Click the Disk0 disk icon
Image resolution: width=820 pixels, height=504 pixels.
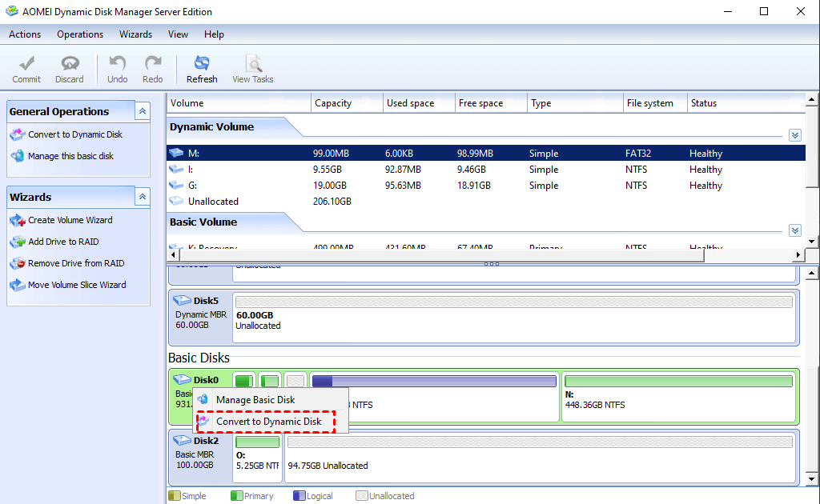(182, 380)
